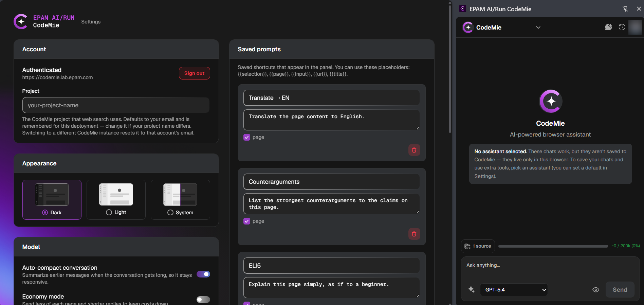Delete the Translate → EN saved prompt
Screen dimensions: 644x305
click(414, 150)
